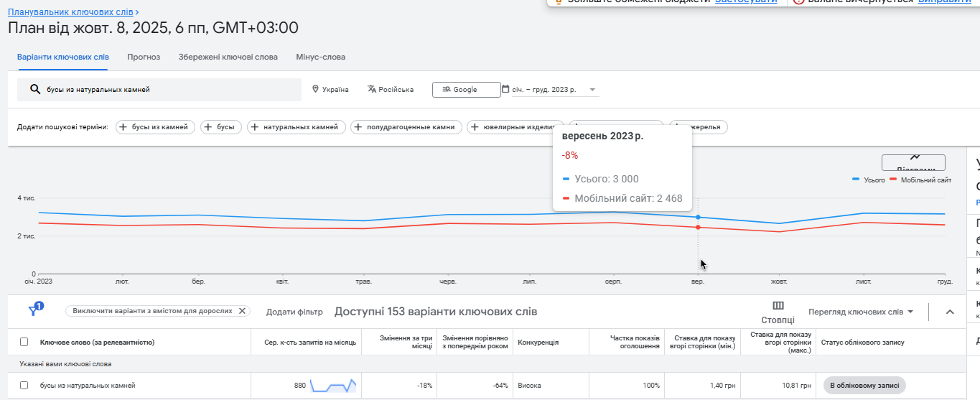Click the search magnifier icon
This screenshot has width=980, height=400.
click(34, 90)
